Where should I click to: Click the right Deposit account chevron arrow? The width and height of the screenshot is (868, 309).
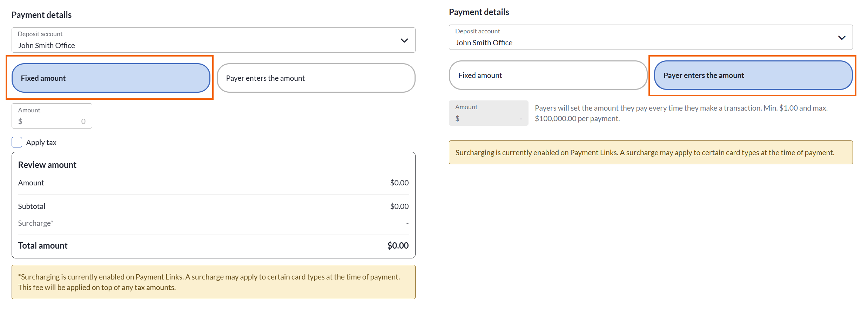pyautogui.click(x=841, y=38)
